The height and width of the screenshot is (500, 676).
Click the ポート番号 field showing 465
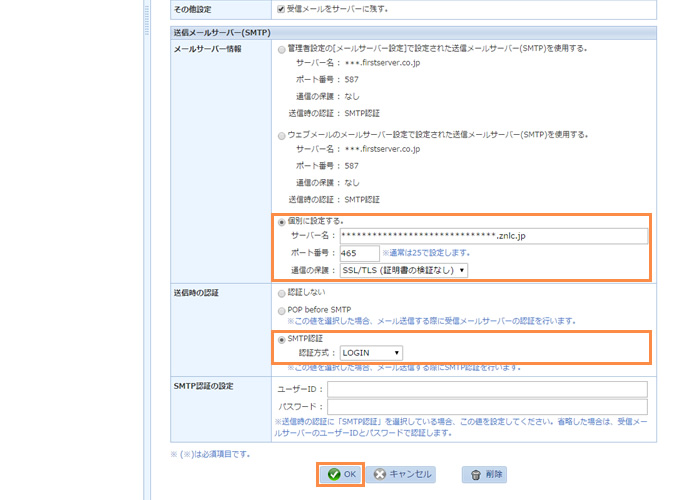pos(360,253)
